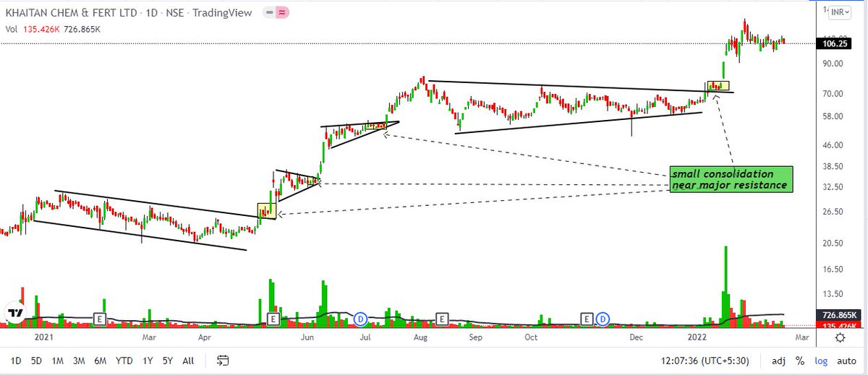Image resolution: width=868 pixels, height=375 pixels.
Task: Select the 5D range tab
Action: pyautogui.click(x=36, y=361)
